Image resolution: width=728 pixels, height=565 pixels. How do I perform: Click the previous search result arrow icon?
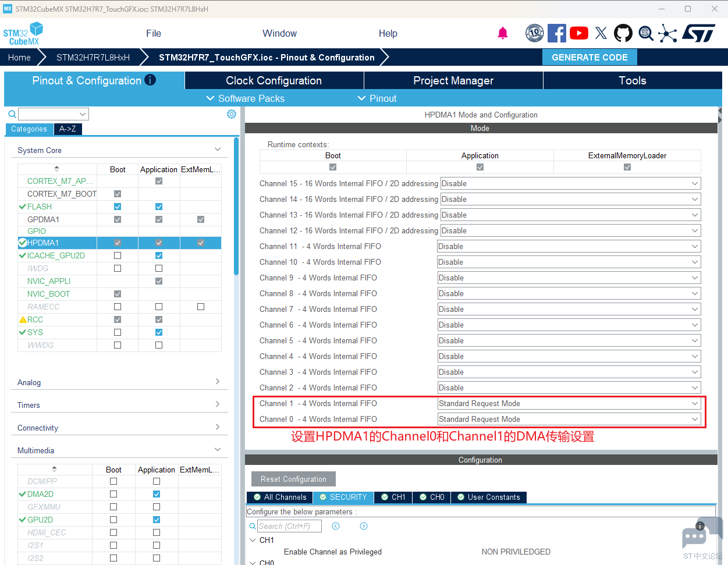(x=336, y=526)
